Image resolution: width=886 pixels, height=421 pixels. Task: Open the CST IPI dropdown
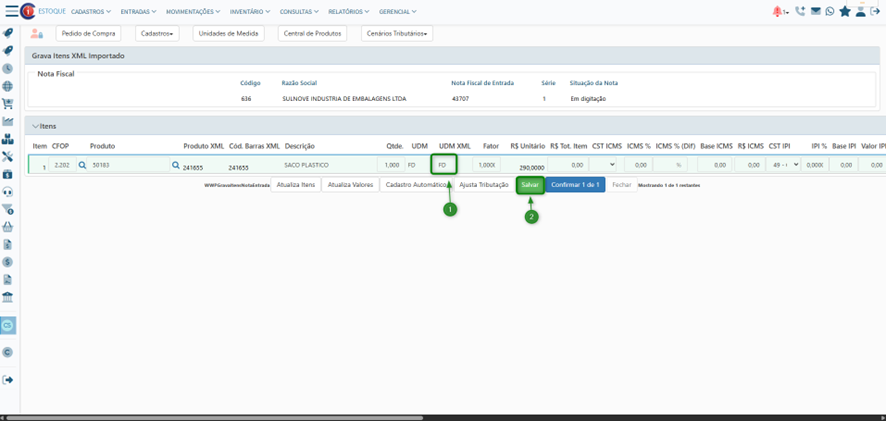[x=784, y=165]
